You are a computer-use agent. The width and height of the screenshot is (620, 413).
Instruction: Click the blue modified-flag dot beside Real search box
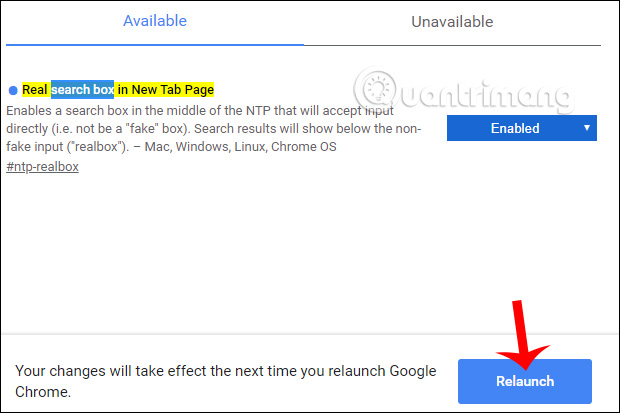(13, 91)
